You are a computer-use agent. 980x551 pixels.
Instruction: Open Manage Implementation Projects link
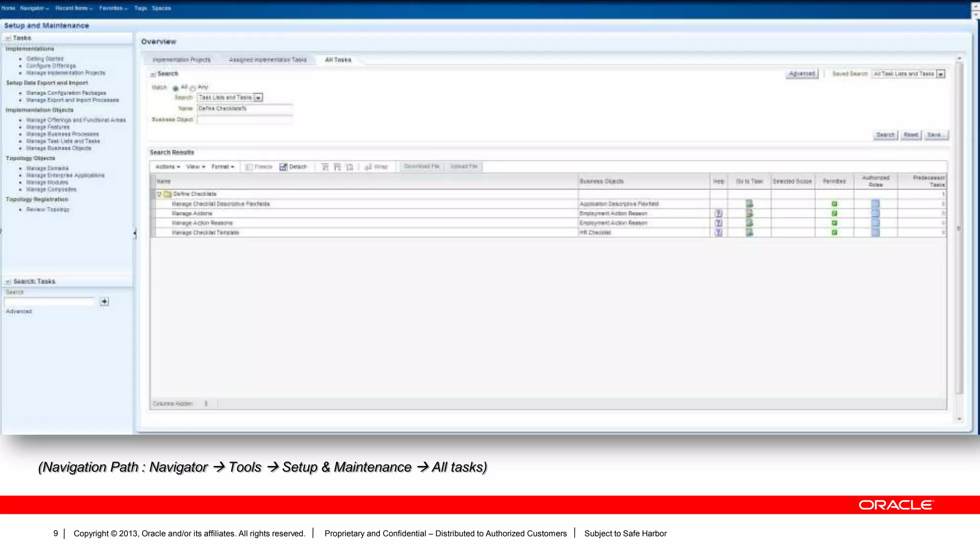coord(66,73)
